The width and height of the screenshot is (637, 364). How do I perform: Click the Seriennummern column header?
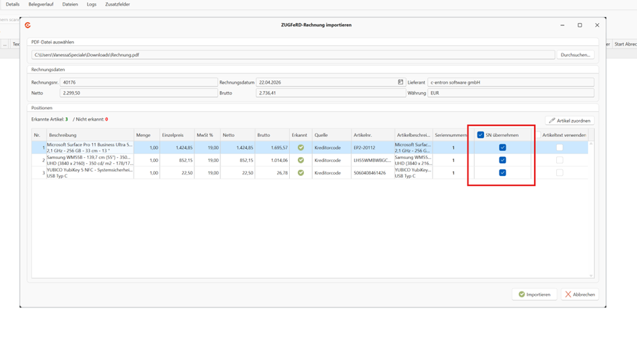pyautogui.click(x=450, y=135)
